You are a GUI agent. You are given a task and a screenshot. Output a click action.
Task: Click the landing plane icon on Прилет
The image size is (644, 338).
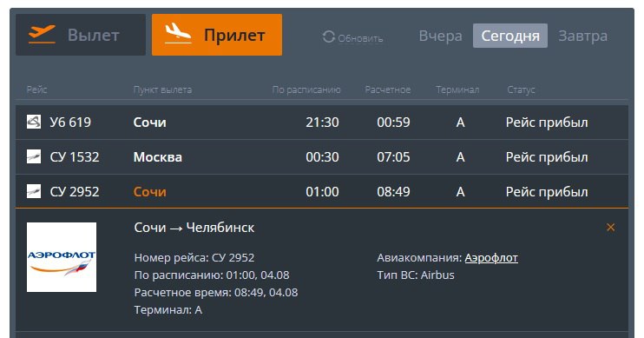(x=178, y=33)
